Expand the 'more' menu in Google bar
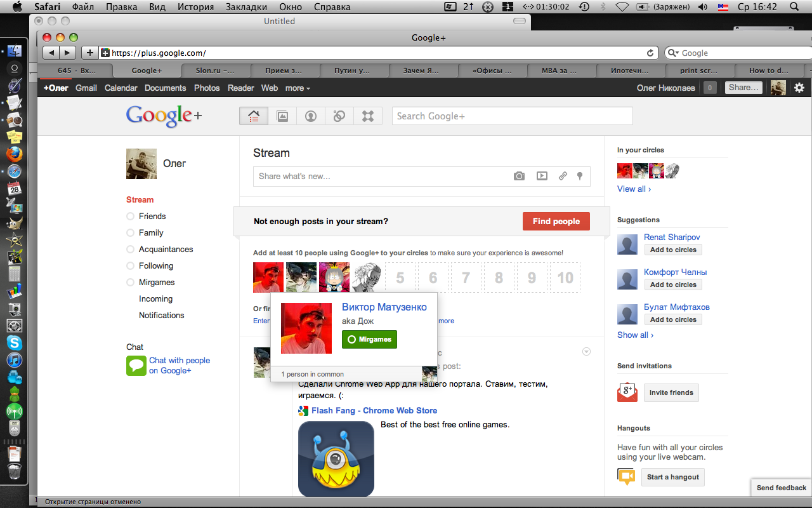812x508 pixels. point(298,88)
